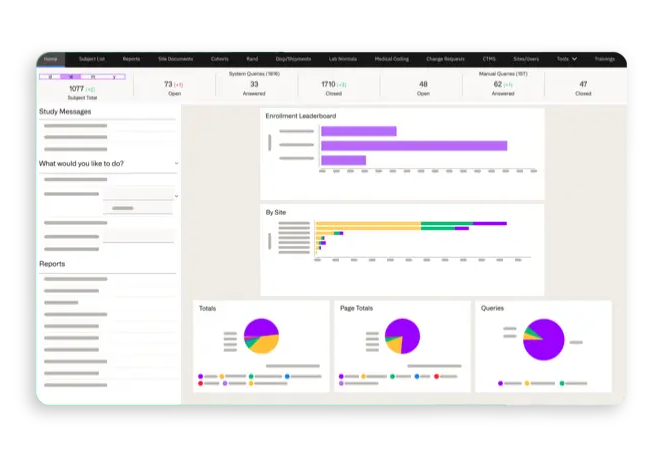Click the green legend dot in Queries
This screenshot has height=456, width=654.
tap(562, 383)
